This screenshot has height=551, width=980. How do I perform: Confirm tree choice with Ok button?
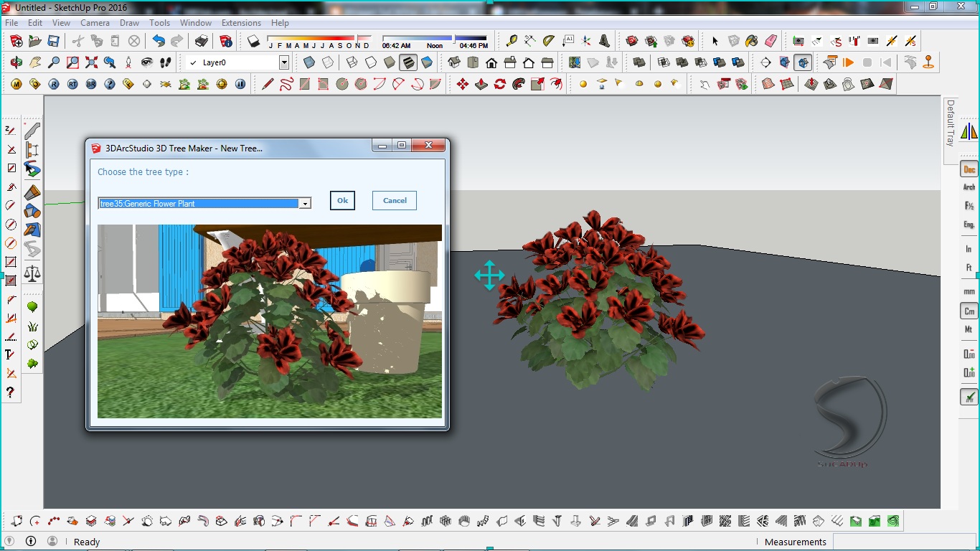tap(342, 200)
